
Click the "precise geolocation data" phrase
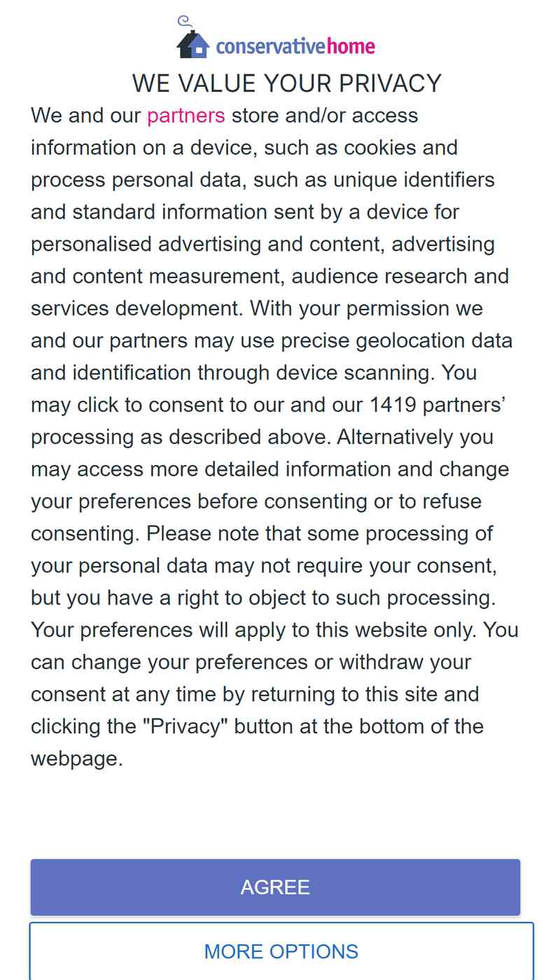[x=397, y=340]
